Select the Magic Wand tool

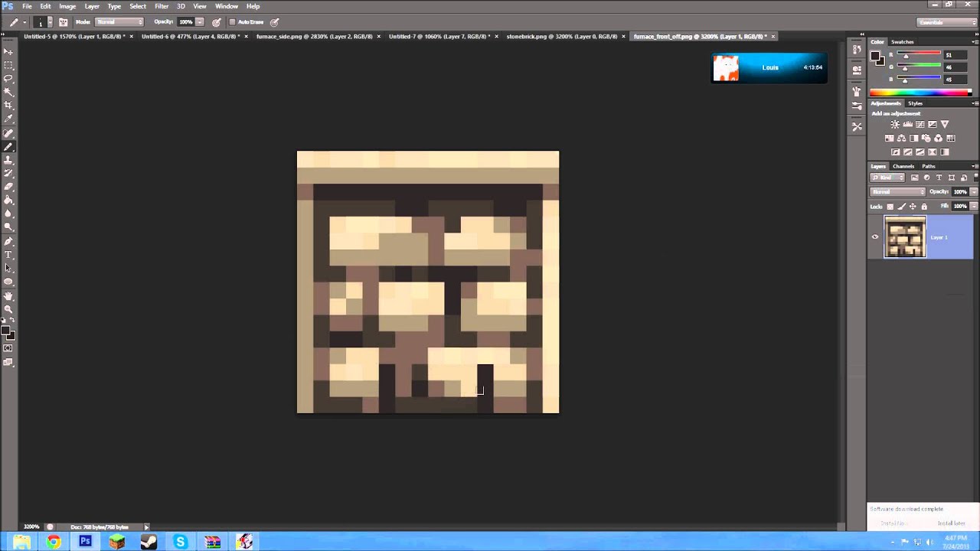8,92
